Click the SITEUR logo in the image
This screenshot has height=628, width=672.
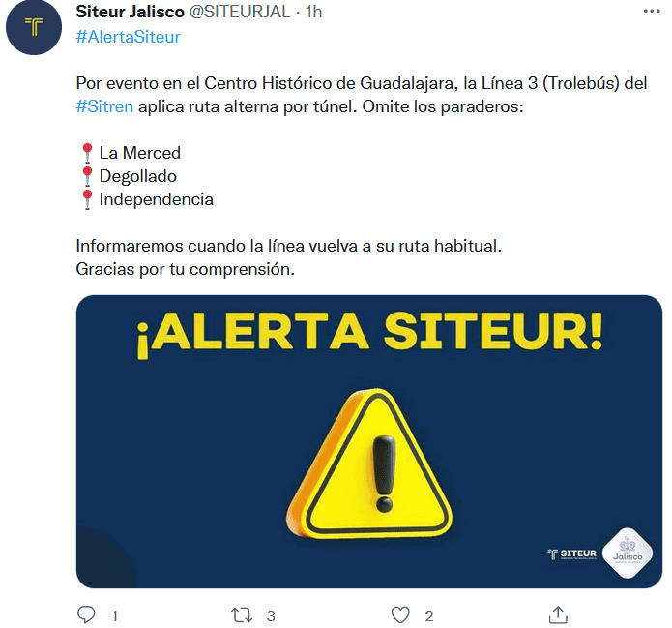(x=571, y=554)
